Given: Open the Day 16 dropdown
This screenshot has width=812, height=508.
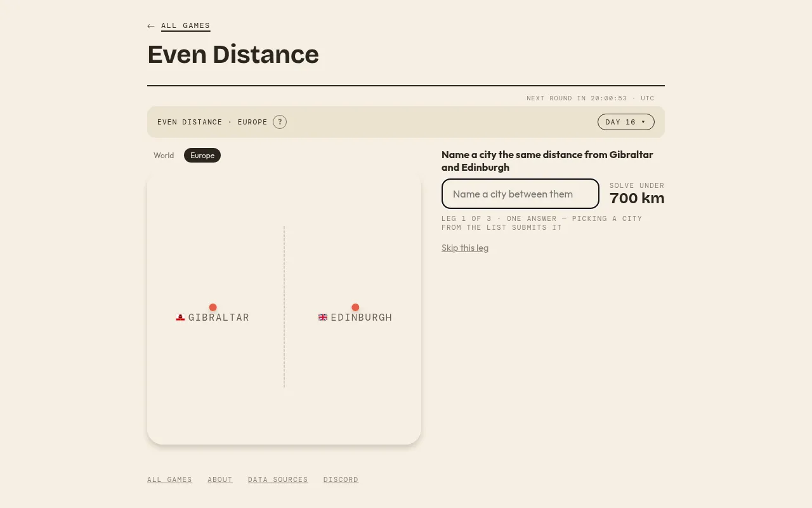Looking at the screenshot, I should point(625,122).
